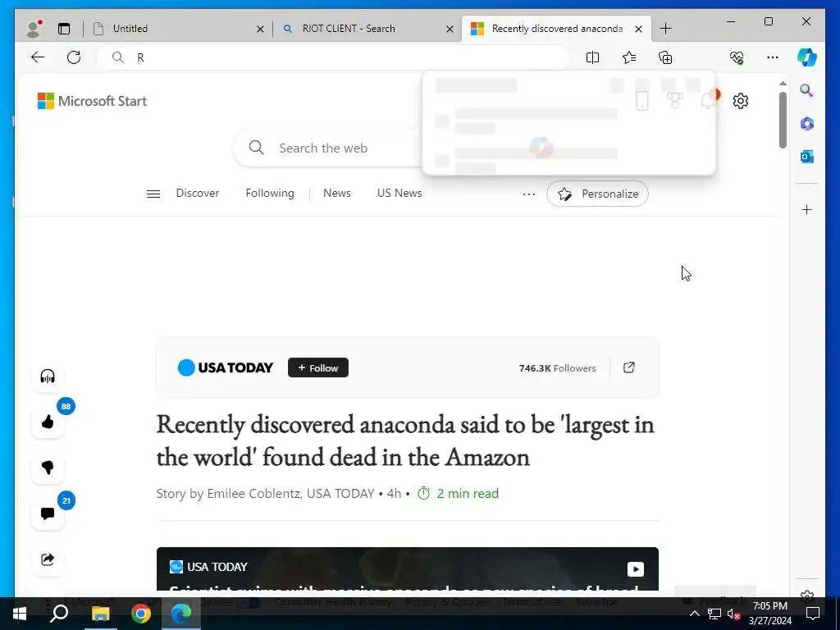The height and width of the screenshot is (630, 840).
Task: Show hidden system tray icons
Action: 694,614
